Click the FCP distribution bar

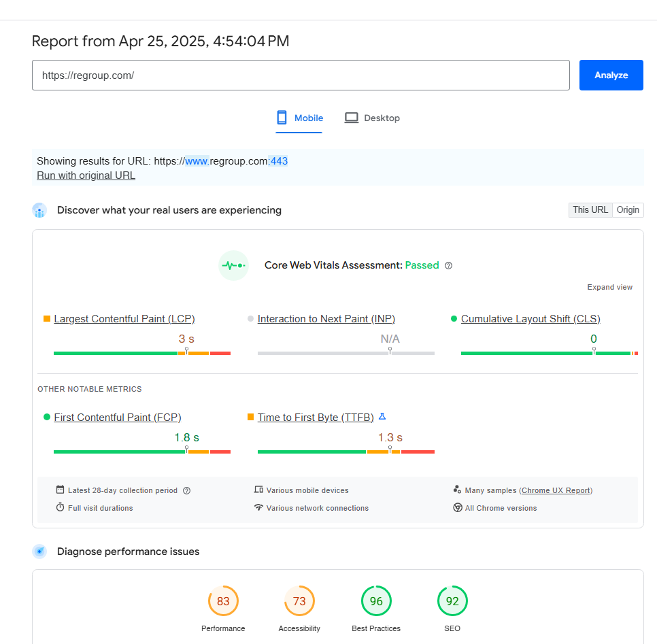click(142, 452)
